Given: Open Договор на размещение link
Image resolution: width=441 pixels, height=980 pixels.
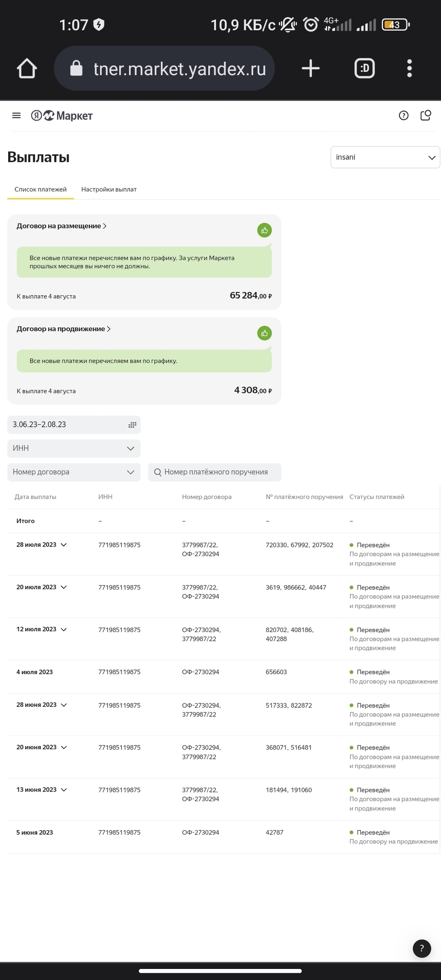Looking at the screenshot, I should pyautogui.click(x=62, y=226).
